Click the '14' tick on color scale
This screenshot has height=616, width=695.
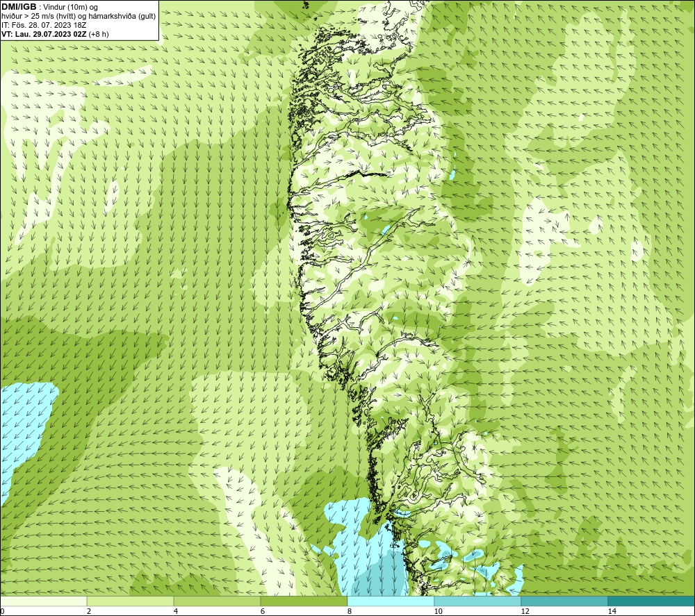[612, 611]
